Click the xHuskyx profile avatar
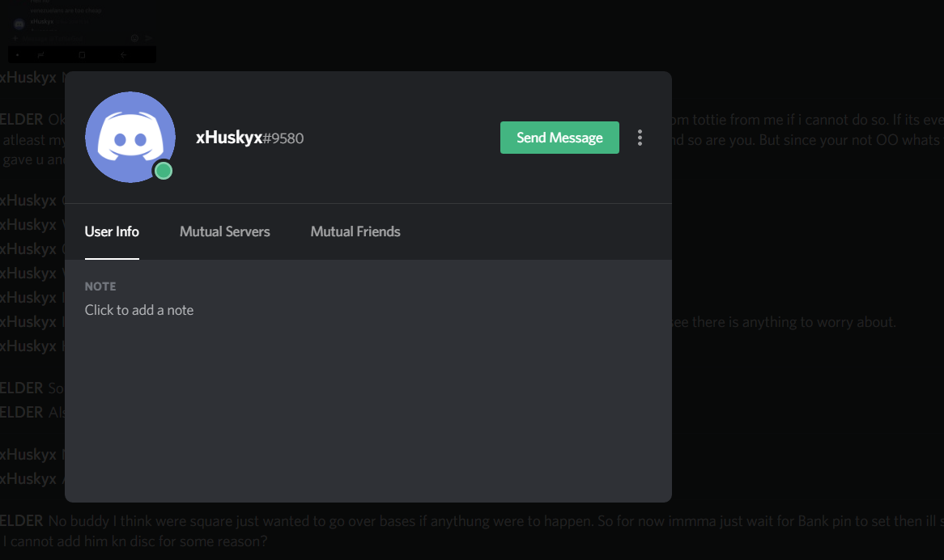The width and height of the screenshot is (944, 560). click(130, 137)
